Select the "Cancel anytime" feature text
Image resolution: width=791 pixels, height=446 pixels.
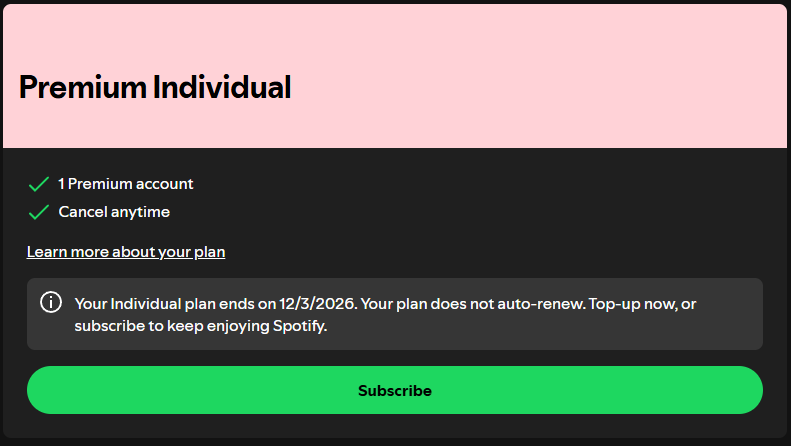[114, 212]
